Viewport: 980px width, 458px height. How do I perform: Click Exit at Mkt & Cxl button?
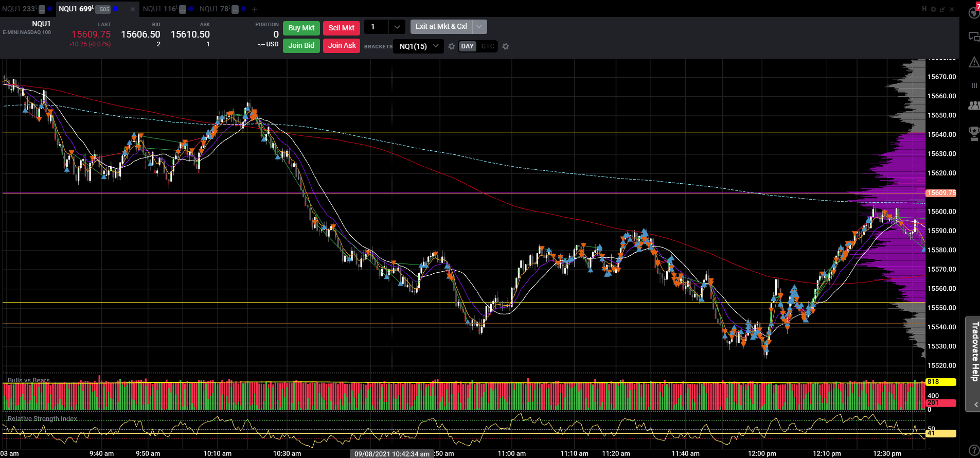pyautogui.click(x=441, y=26)
